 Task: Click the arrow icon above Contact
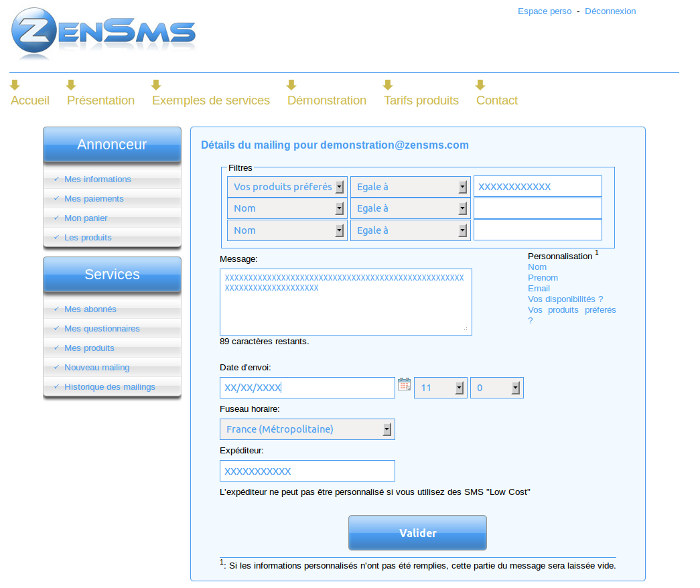click(480, 85)
